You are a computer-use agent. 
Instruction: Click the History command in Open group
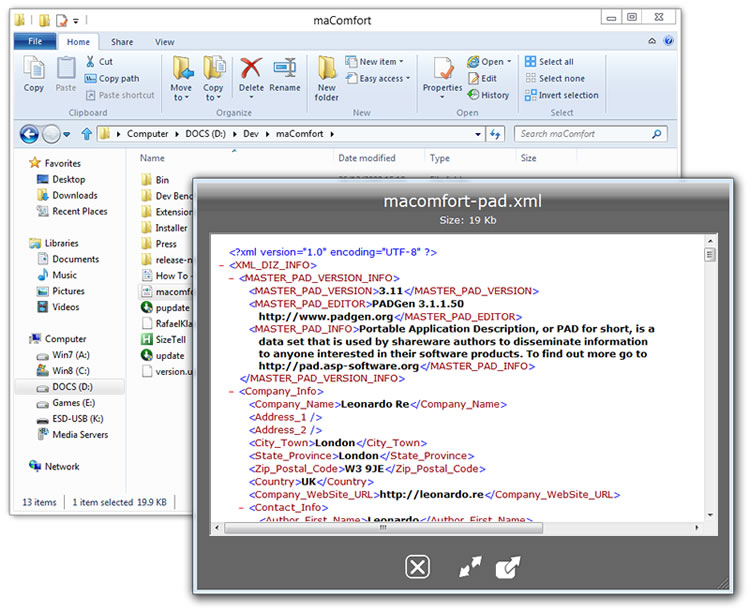coord(488,95)
